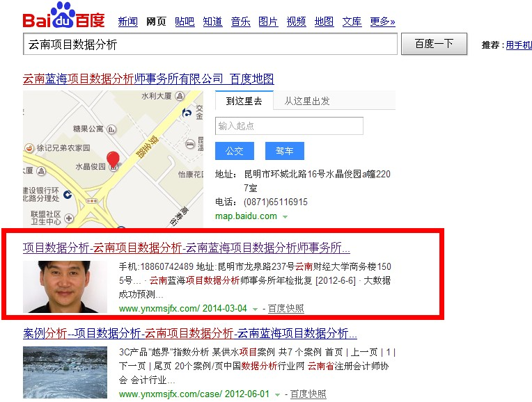
Task: Click the 输入起点 starting point field
Action: pyautogui.click(x=290, y=126)
